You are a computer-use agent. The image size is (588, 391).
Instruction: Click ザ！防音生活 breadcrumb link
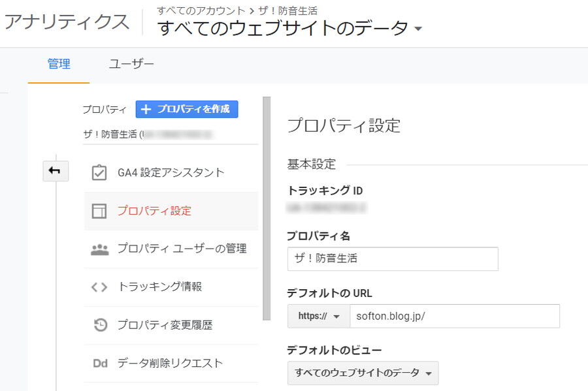tap(288, 10)
